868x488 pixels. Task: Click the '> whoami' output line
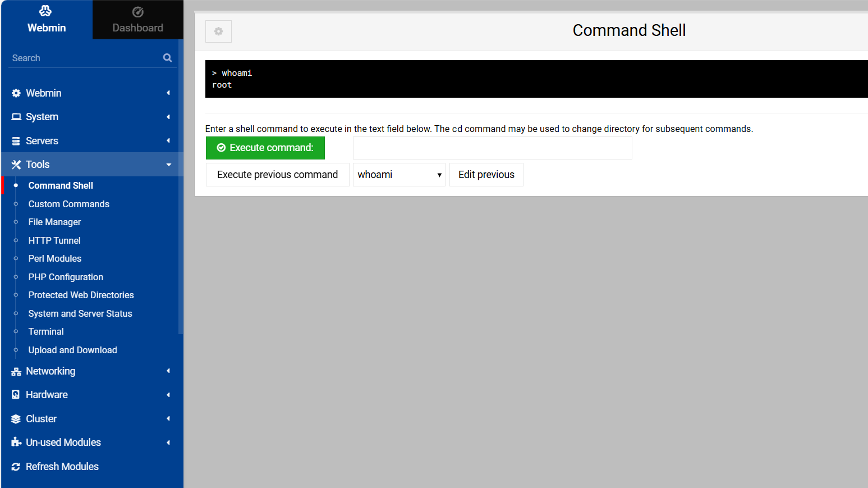point(232,73)
